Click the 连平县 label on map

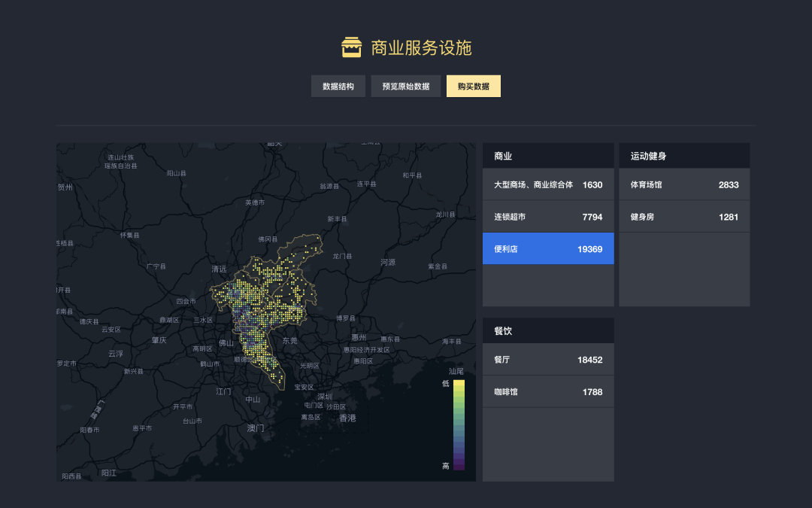coord(367,184)
